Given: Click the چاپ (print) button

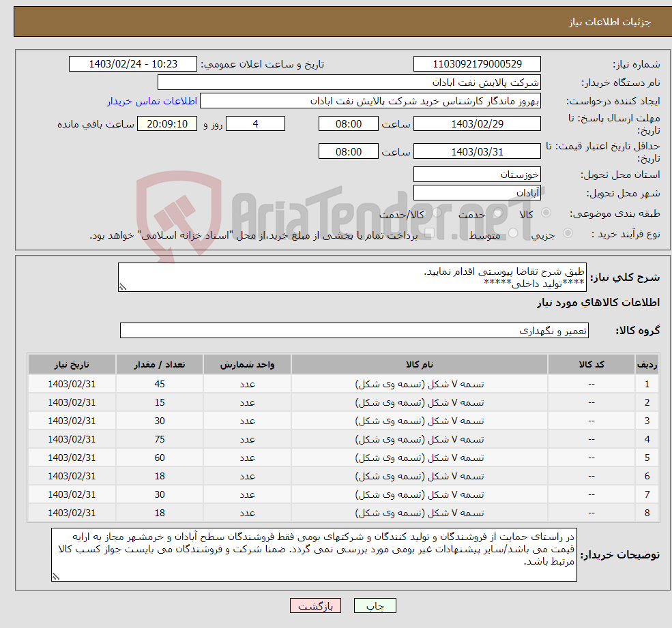Looking at the screenshot, I should 375,605.
